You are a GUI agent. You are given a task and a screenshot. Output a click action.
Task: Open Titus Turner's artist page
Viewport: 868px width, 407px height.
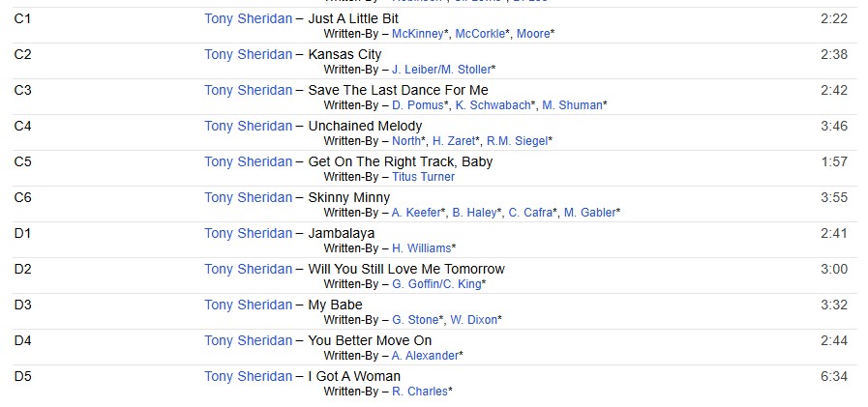tap(423, 177)
